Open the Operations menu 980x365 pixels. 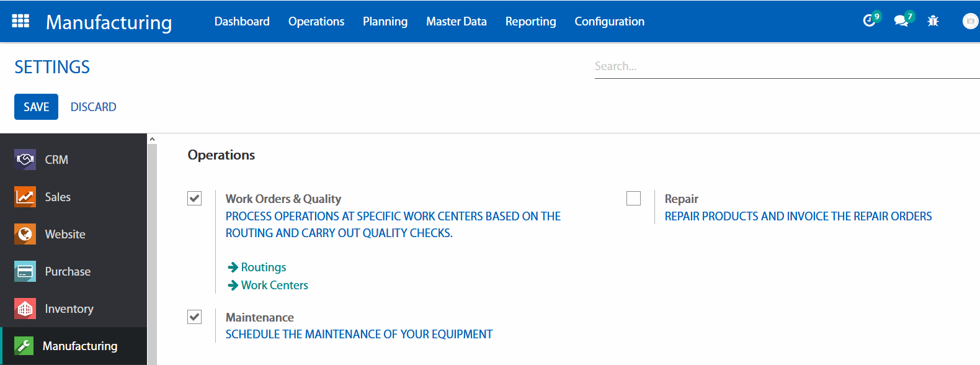click(316, 21)
